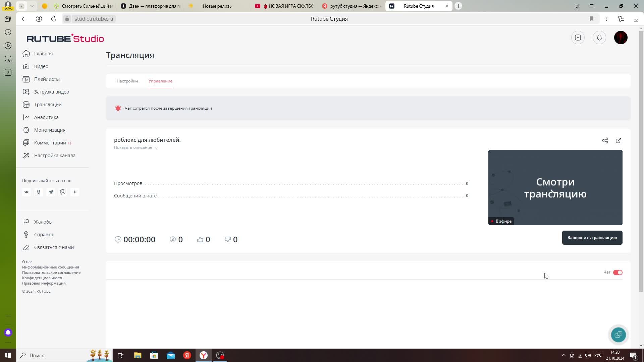Open Microsoft Store from taskbar
The width and height of the screenshot is (644, 362).
click(x=154, y=355)
